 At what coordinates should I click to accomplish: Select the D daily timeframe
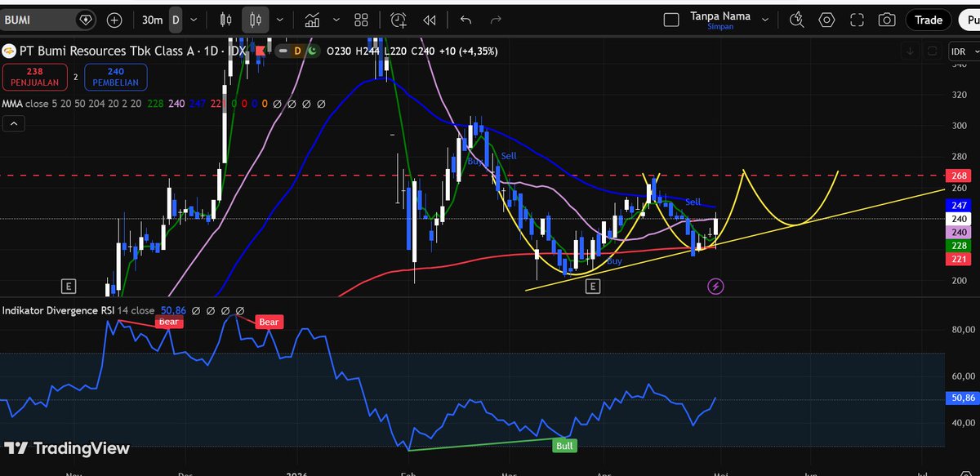tap(174, 20)
